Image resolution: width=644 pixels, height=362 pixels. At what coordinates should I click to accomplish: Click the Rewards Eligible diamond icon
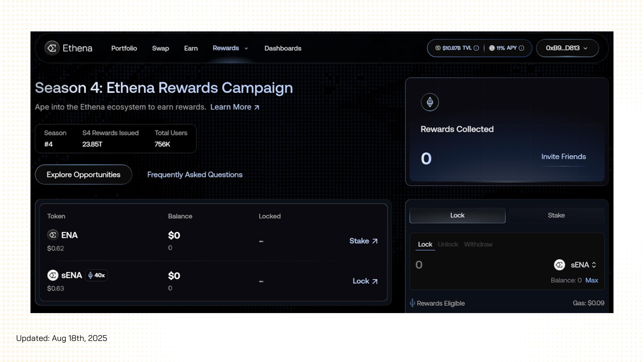point(412,303)
